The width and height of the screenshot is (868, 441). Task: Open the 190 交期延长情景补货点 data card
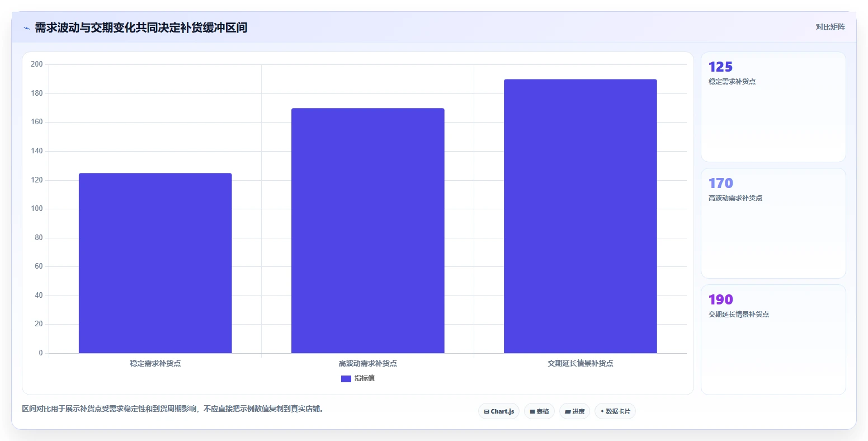click(773, 340)
